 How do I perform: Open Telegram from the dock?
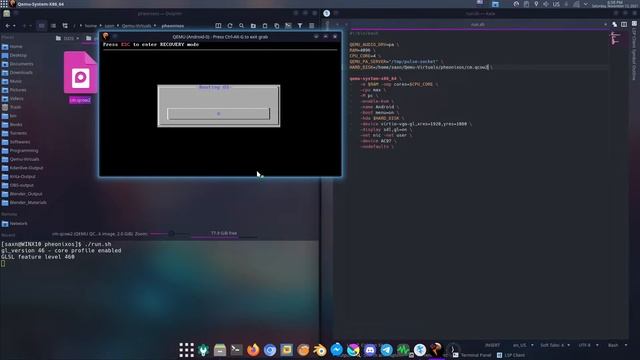387,350
